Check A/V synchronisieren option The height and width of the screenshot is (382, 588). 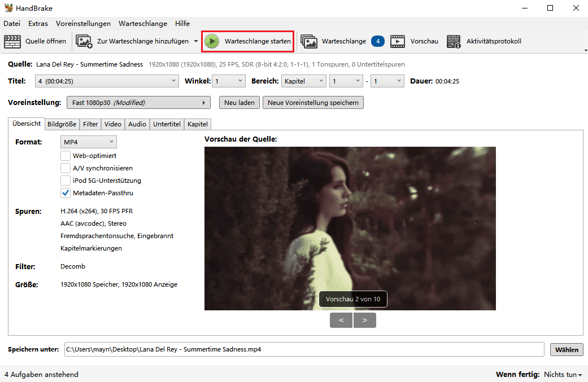pos(65,168)
